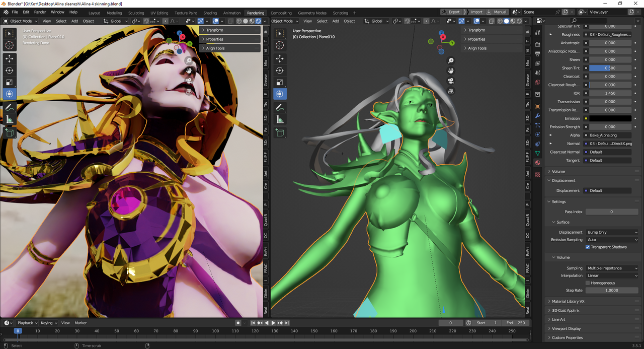
Task: Switch to the Shading workspace tab
Action: (210, 13)
